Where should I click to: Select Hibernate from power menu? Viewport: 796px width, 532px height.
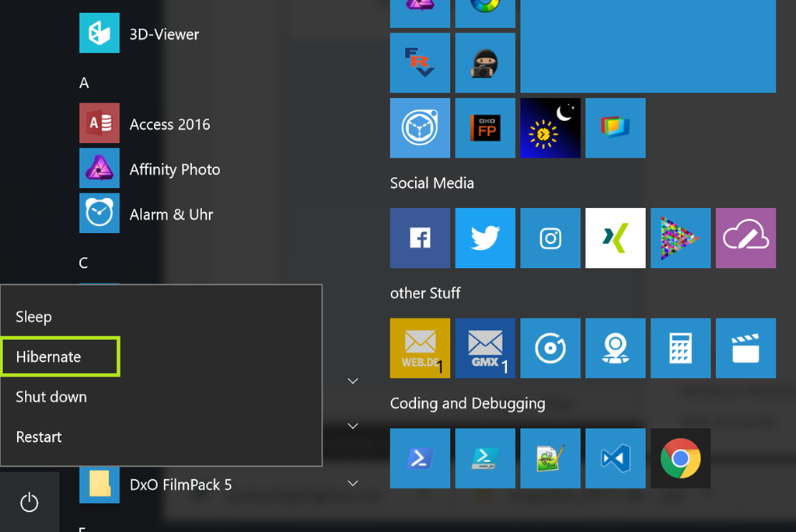(60, 356)
